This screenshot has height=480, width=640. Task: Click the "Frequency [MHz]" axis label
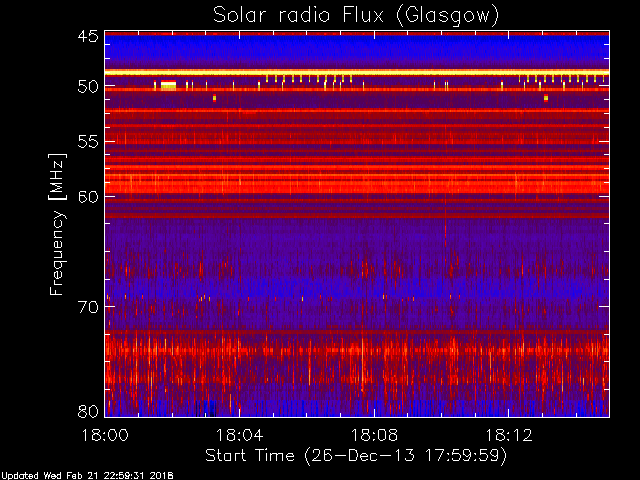[x=57, y=224]
